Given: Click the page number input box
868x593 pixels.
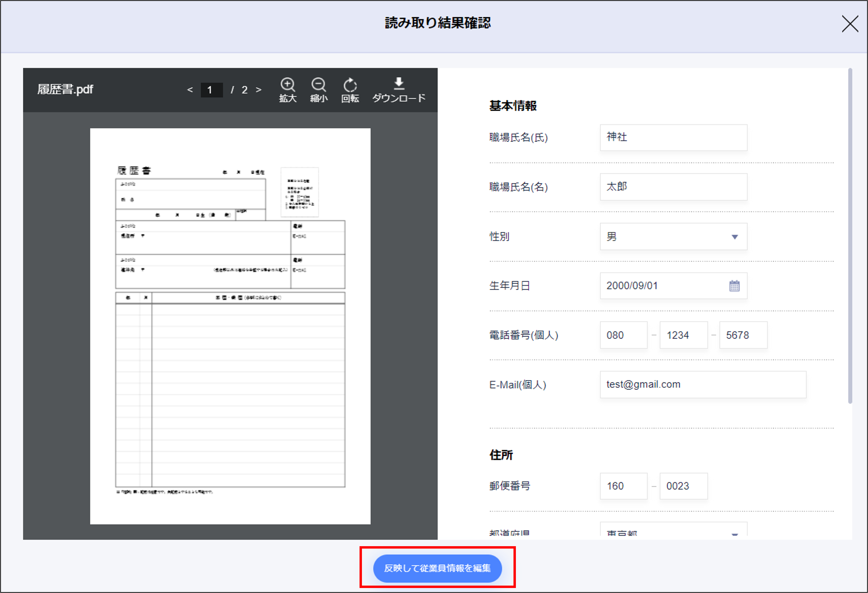Looking at the screenshot, I should pyautogui.click(x=211, y=90).
